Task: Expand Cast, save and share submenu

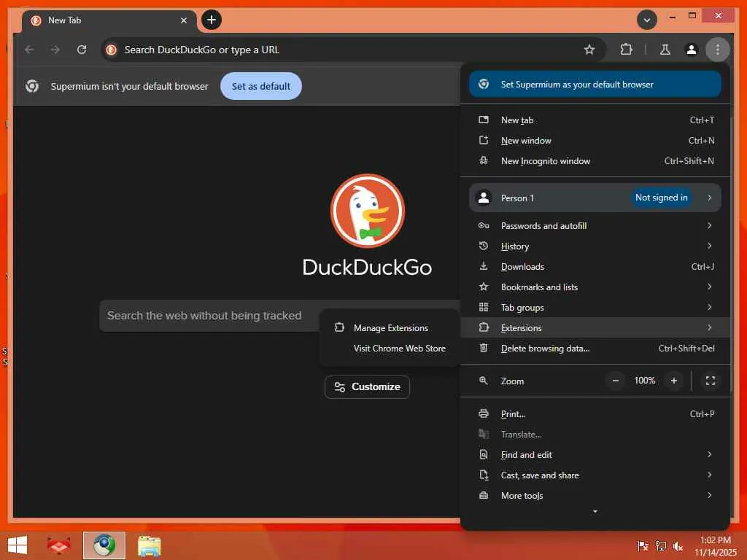Action: [x=595, y=475]
